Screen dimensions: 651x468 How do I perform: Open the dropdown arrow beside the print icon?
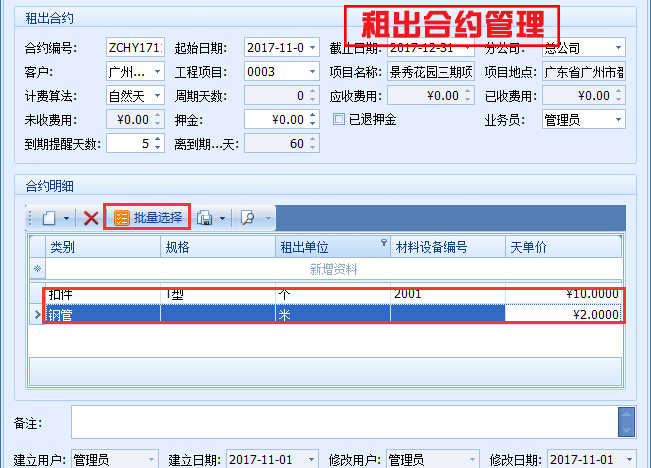pyautogui.click(x=222, y=217)
